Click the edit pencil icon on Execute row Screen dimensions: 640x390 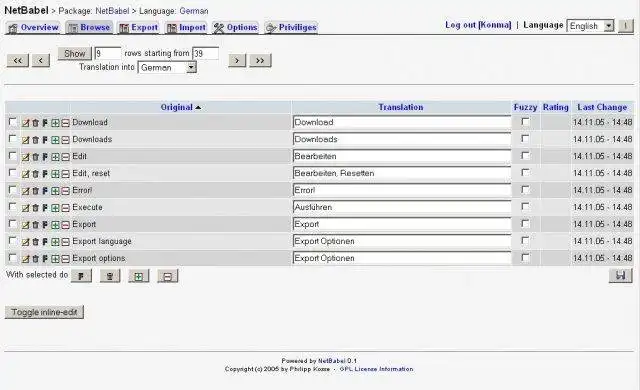tap(25, 208)
